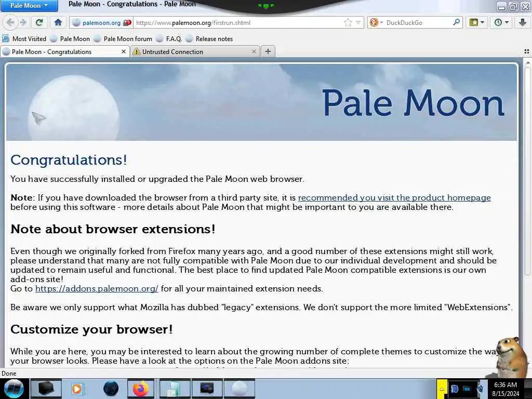Follow the recommended product homepage link

point(394,197)
